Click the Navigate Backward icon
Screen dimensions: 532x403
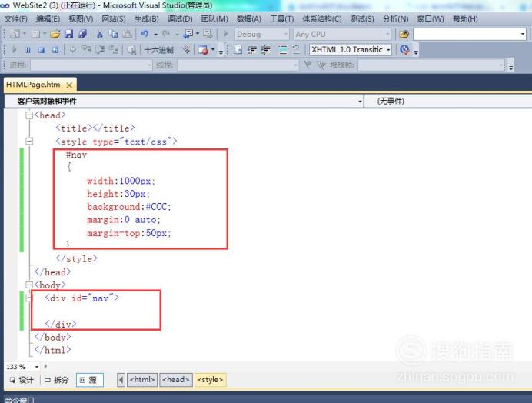coord(188,34)
